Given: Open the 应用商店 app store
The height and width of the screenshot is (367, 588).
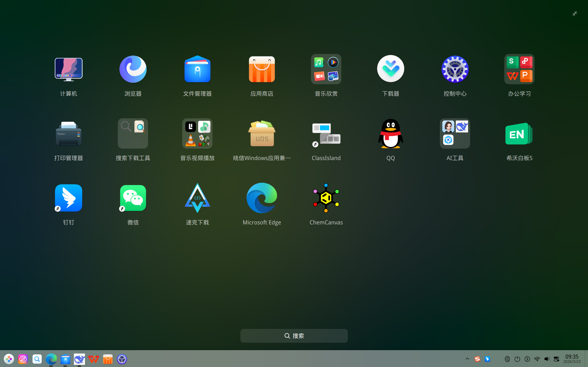Looking at the screenshot, I should point(262,69).
